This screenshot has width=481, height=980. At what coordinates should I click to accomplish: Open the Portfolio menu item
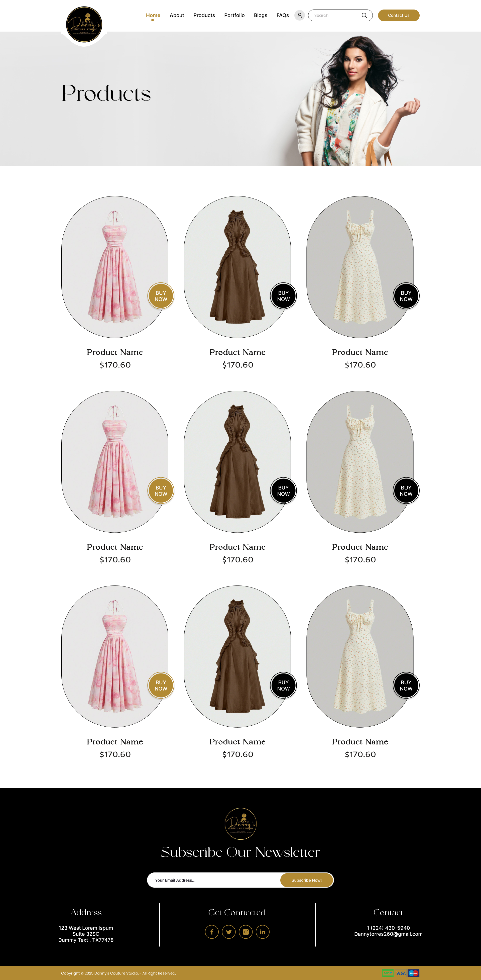[234, 16]
